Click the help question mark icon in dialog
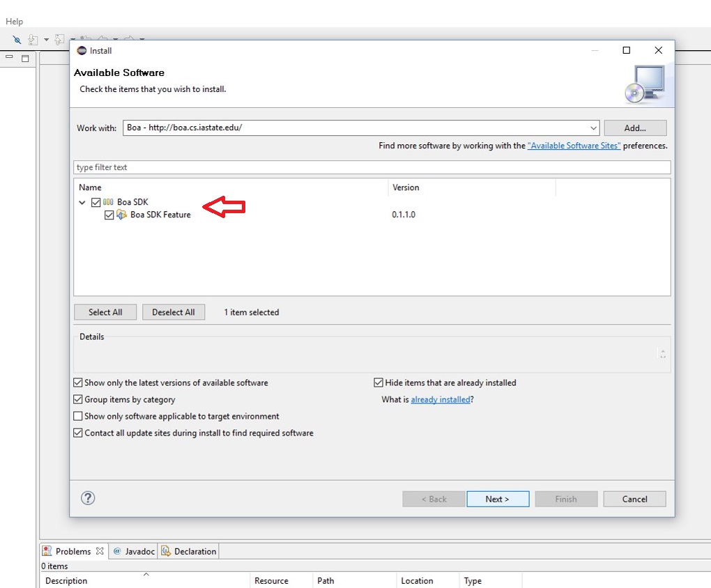 click(87, 498)
